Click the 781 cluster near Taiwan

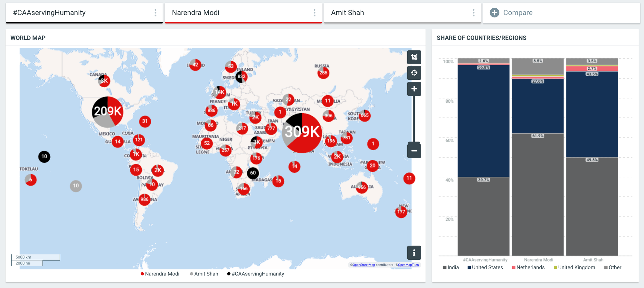(x=346, y=138)
